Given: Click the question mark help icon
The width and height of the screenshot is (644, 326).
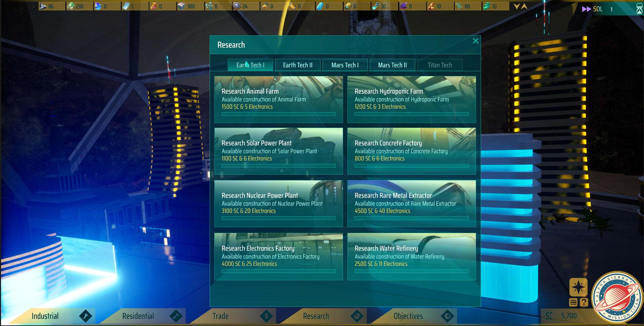Looking at the screenshot, I should pos(584,302).
